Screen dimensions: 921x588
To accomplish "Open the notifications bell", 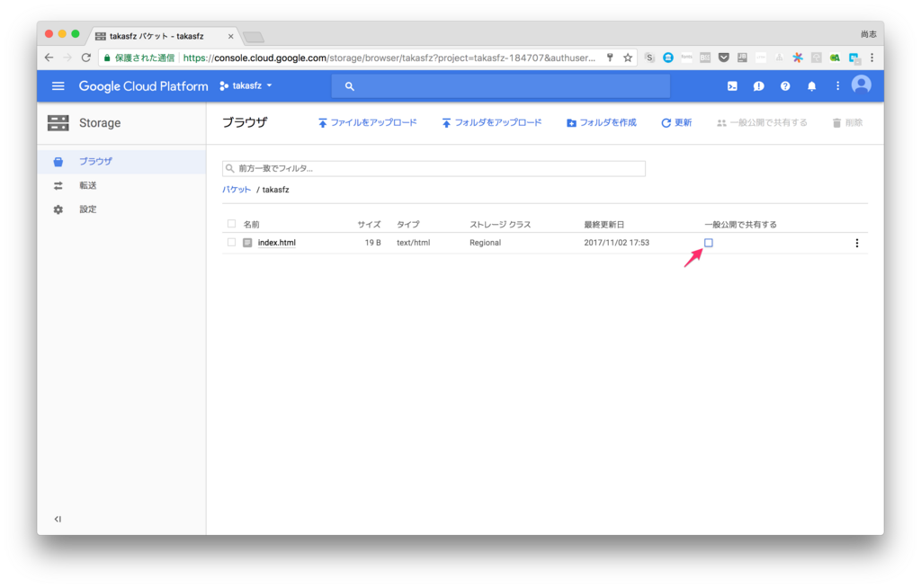I will point(811,86).
